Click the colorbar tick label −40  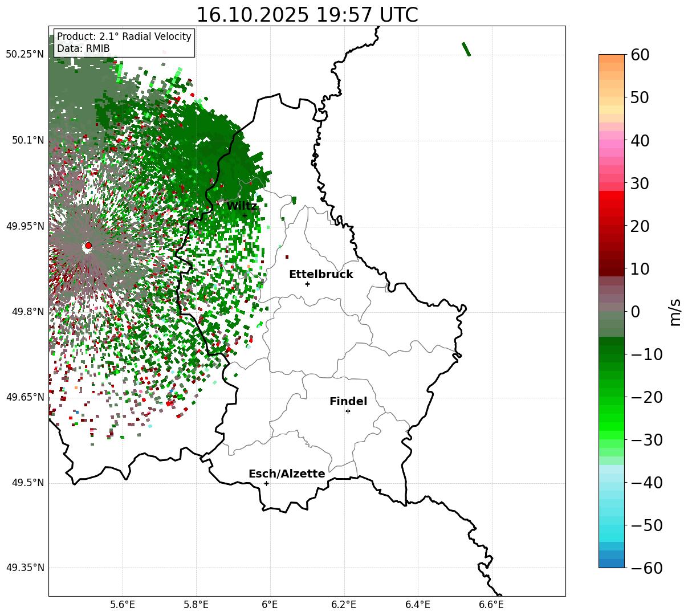(646, 483)
